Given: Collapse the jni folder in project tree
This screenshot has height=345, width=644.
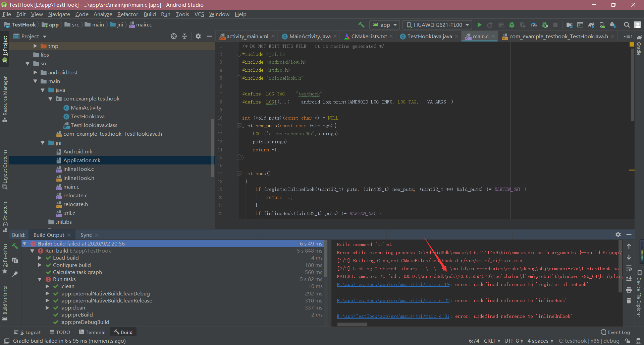Looking at the screenshot, I should (43, 143).
